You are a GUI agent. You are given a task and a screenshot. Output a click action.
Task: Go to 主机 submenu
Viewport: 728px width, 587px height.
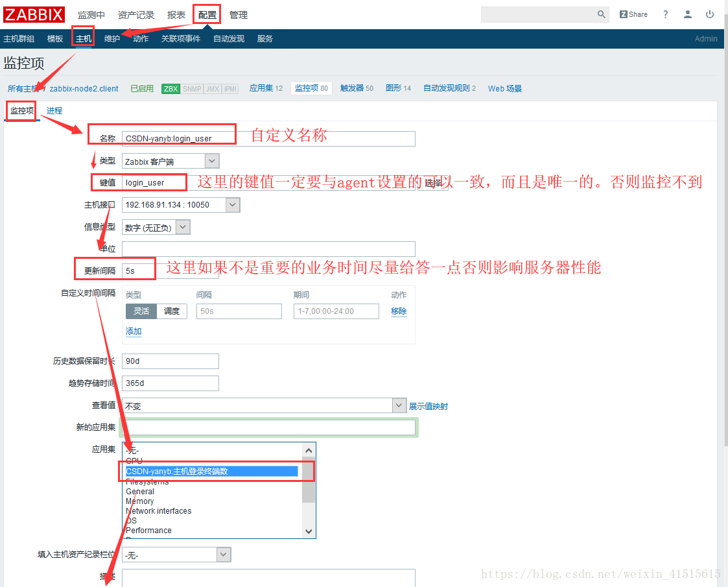[x=84, y=38]
